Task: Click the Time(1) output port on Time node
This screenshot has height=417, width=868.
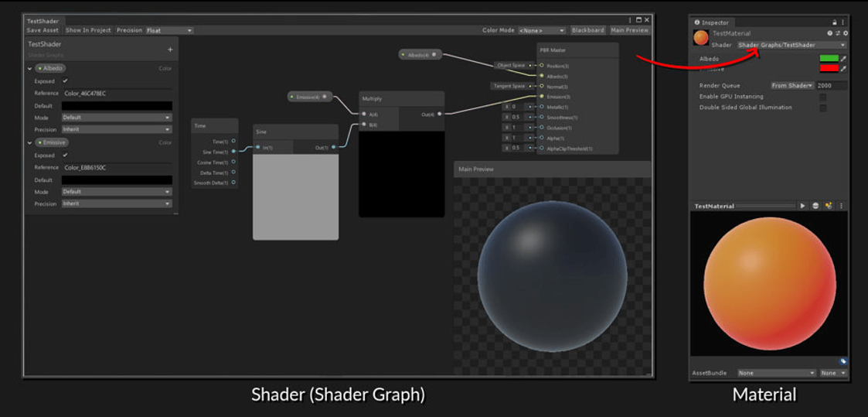Action: (x=233, y=142)
